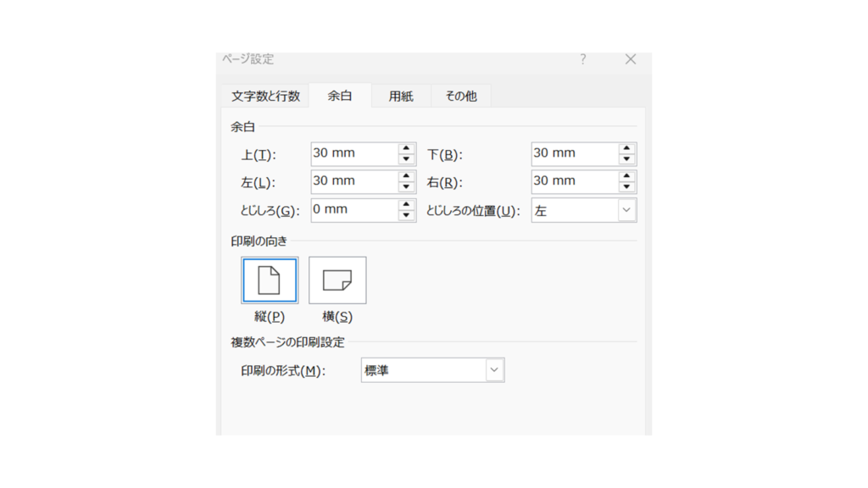Decrease the 下 bottom margin value
Viewport: 868px width, 488px height.
(x=626, y=159)
